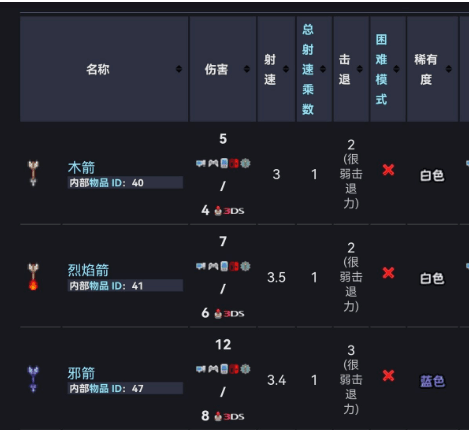Image resolution: width=469 pixels, height=430 pixels.
Task: Click the 蓝色 rarity label for 邪箭
Action: click(x=432, y=381)
